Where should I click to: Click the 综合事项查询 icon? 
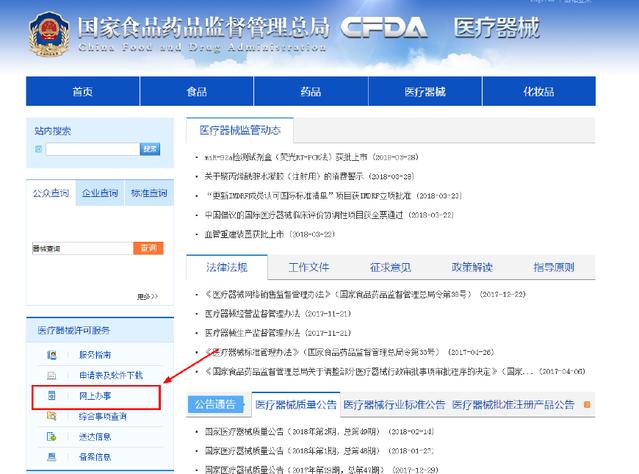pos(51,416)
